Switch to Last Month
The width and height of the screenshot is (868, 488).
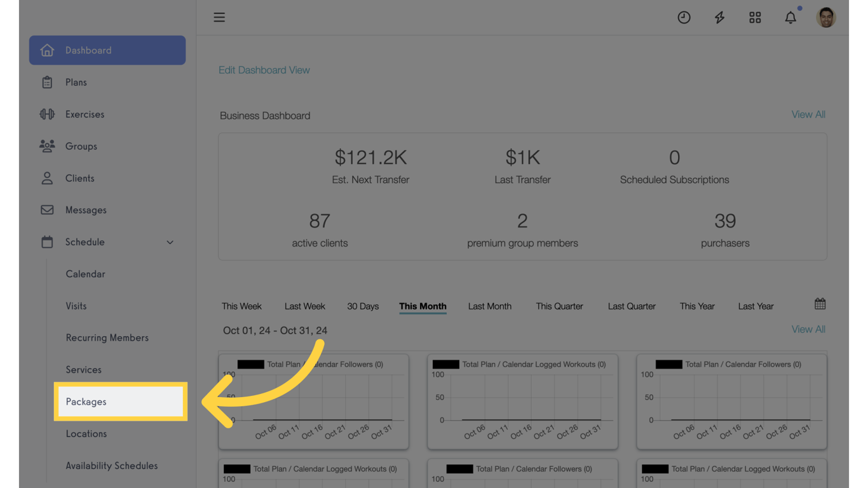click(x=490, y=306)
